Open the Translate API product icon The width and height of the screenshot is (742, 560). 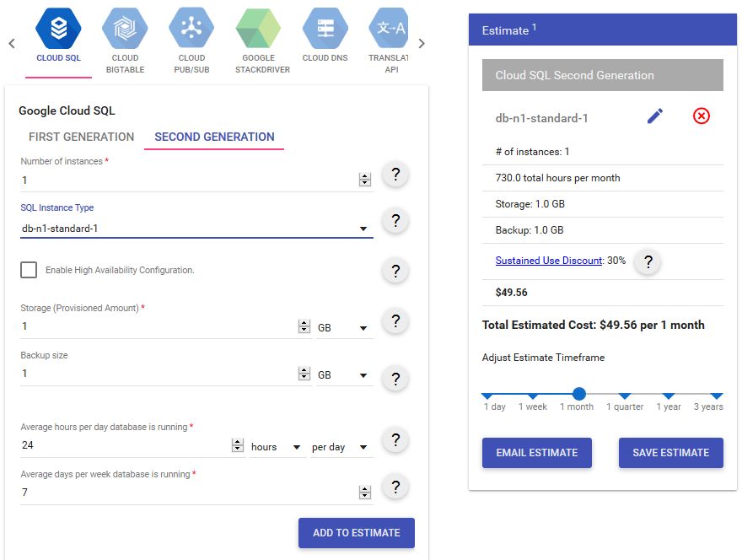[x=389, y=29]
